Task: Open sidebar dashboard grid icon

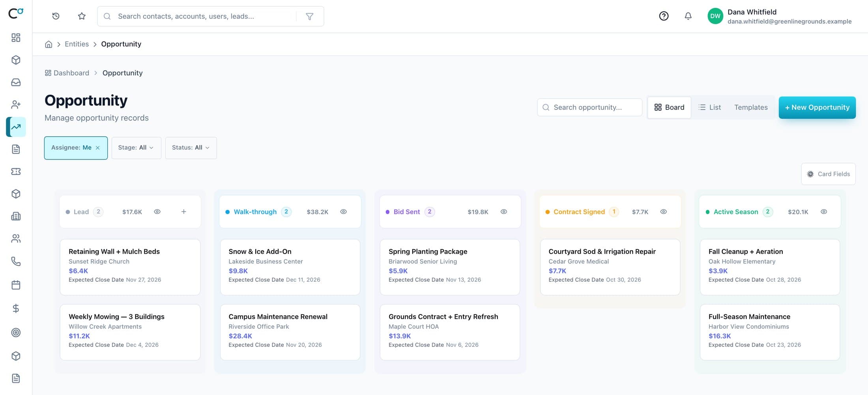Action: [16, 37]
